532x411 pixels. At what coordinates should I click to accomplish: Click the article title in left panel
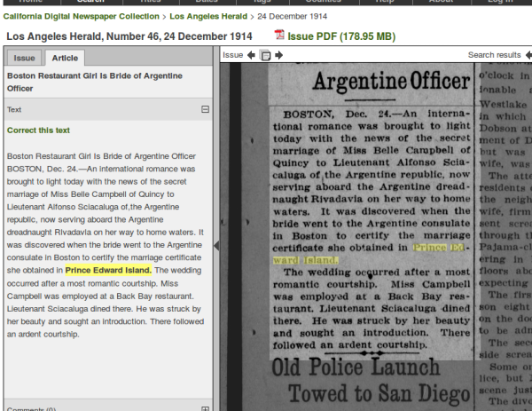[x=101, y=82]
